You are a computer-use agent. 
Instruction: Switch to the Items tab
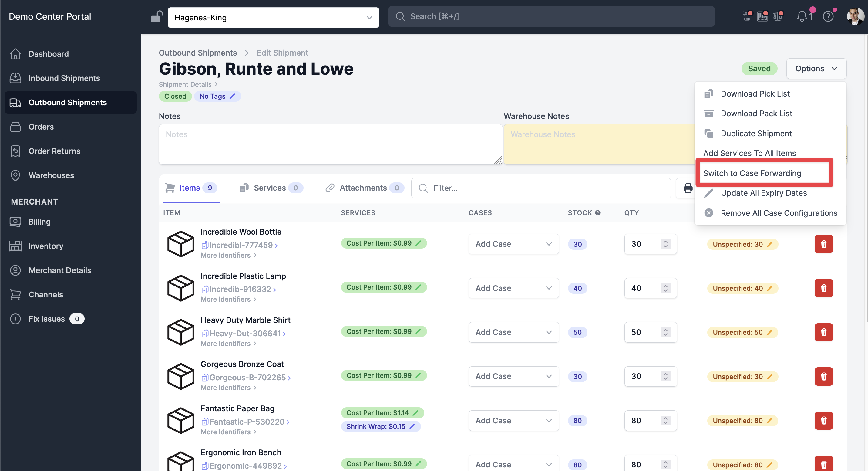(191, 188)
